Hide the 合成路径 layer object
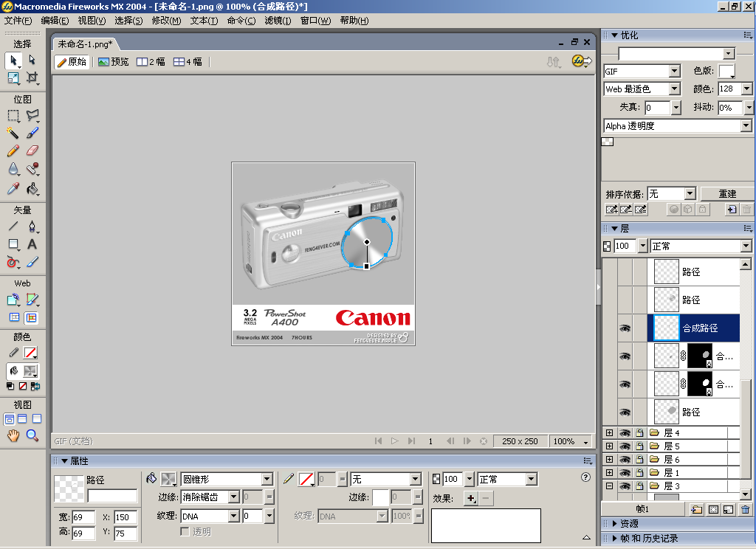The height and width of the screenshot is (549, 756). (625, 328)
